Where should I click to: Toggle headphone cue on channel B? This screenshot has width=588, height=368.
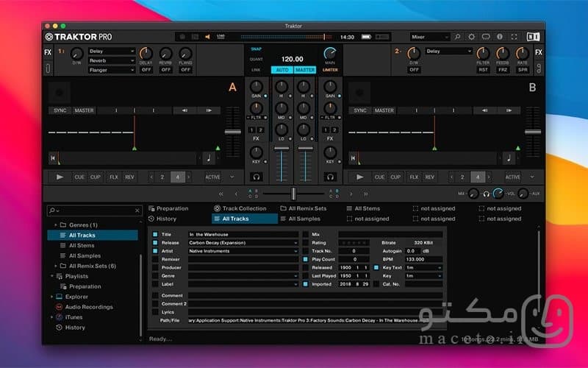point(330,177)
